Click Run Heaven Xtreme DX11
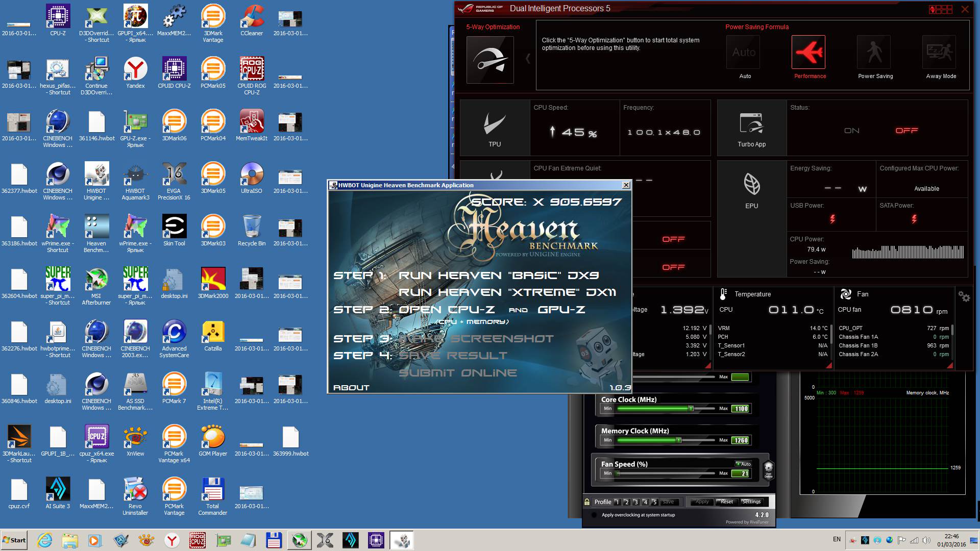Screen dimensions: 980x551 tap(507, 292)
